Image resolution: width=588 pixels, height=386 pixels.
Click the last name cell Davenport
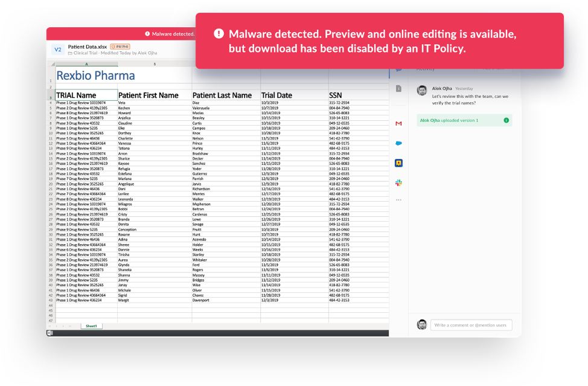click(226, 300)
